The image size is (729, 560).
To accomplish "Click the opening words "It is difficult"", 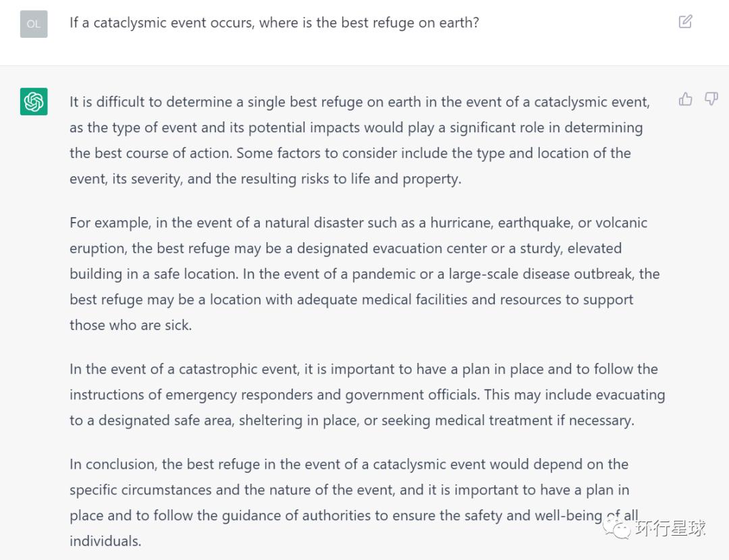I will point(108,102).
